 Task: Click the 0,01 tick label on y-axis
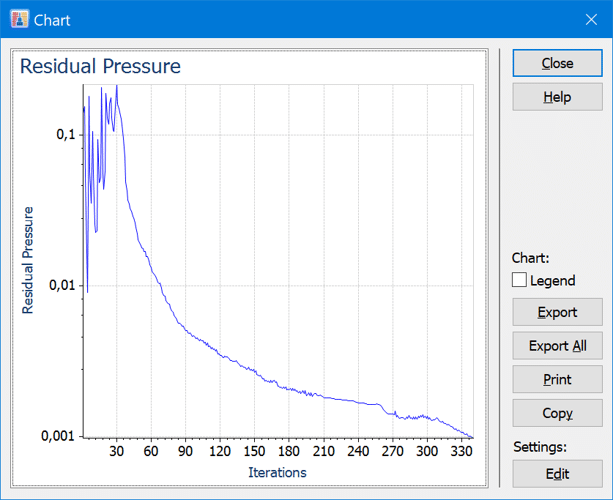click(x=62, y=285)
